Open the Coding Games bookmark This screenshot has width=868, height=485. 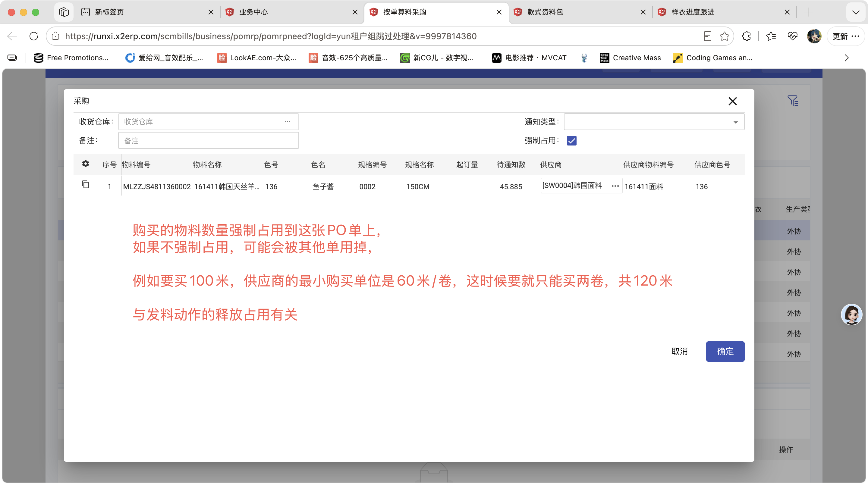[x=712, y=58]
